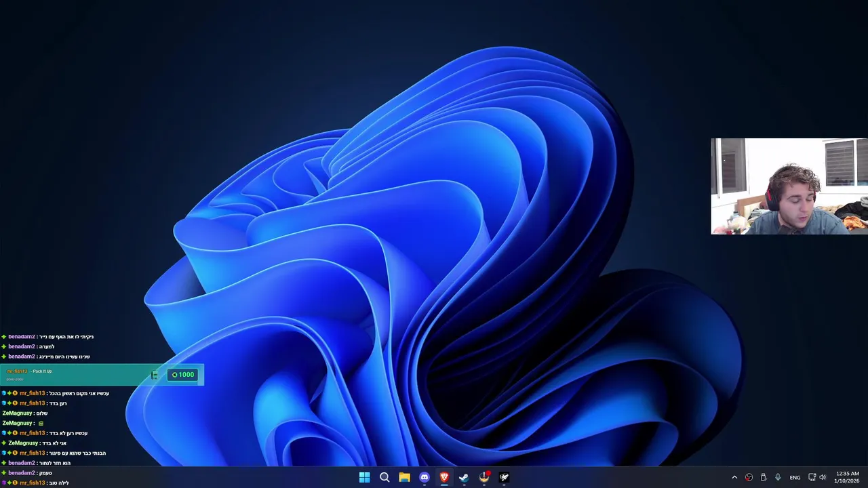Click the microphone tray icon
The image size is (868, 488).
(778, 477)
